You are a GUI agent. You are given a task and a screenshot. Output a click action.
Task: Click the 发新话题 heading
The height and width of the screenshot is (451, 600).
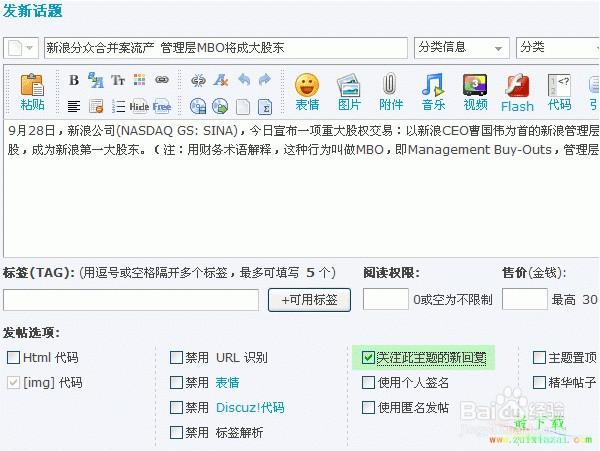click(33, 11)
